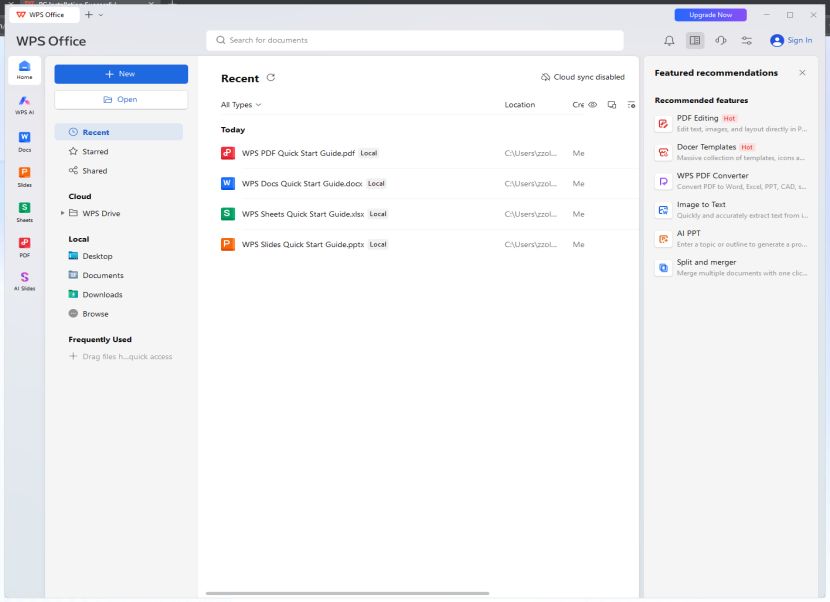This screenshot has height=602, width=830.
Task: Open WPS Slides Quick Start Guide.pptx
Action: click(303, 244)
